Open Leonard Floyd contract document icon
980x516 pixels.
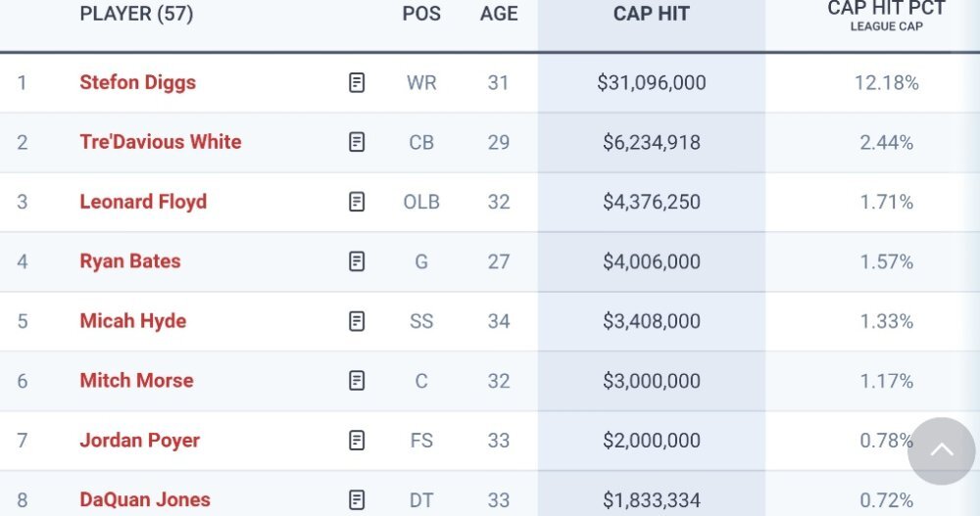point(357,202)
